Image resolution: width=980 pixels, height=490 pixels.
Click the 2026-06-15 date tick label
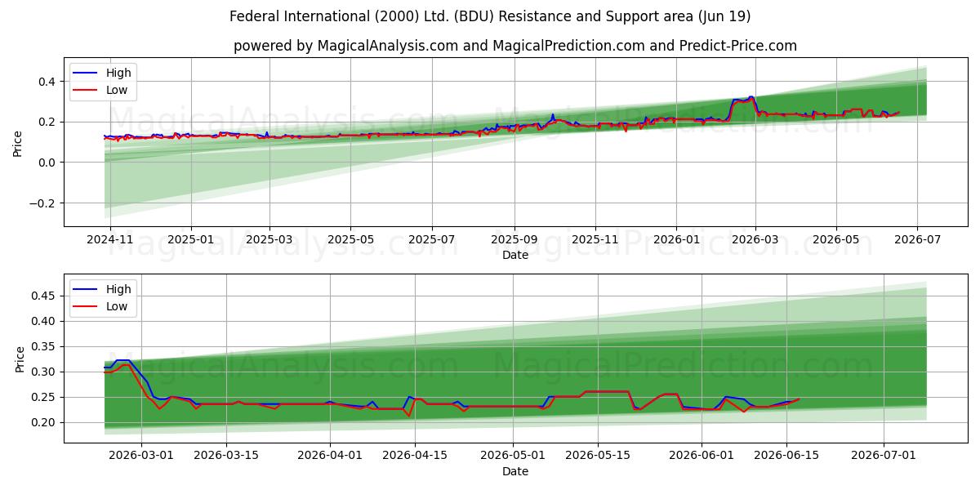click(x=786, y=457)
